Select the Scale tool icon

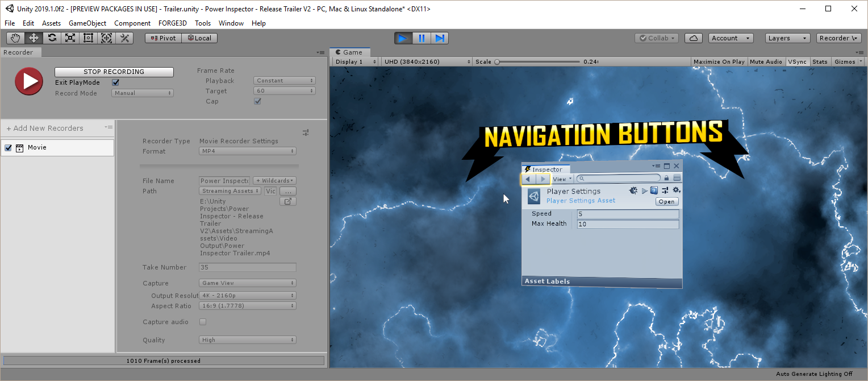(x=70, y=38)
